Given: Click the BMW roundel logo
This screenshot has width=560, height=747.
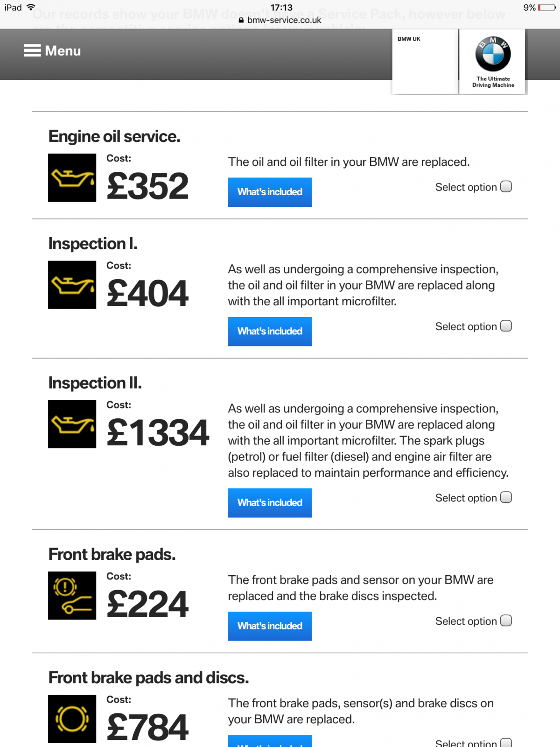Looking at the screenshot, I should tap(493, 54).
